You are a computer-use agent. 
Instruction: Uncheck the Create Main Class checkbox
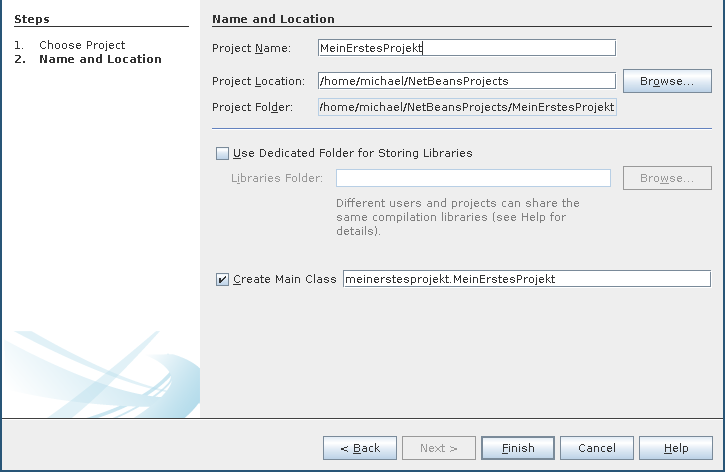(x=222, y=280)
